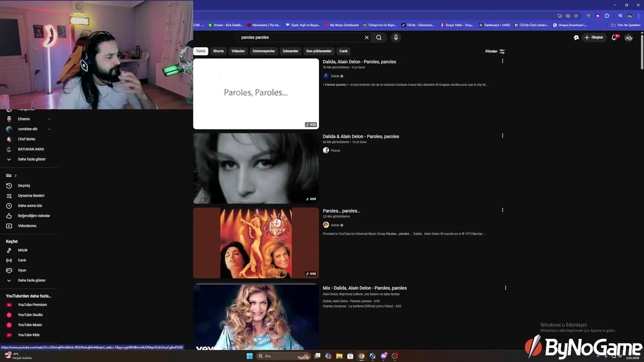This screenshot has width=644, height=362.
Task: Open the 'My Blerps Dashboard' bookmark
Action: pyautogui.click(x=342, y=25)
